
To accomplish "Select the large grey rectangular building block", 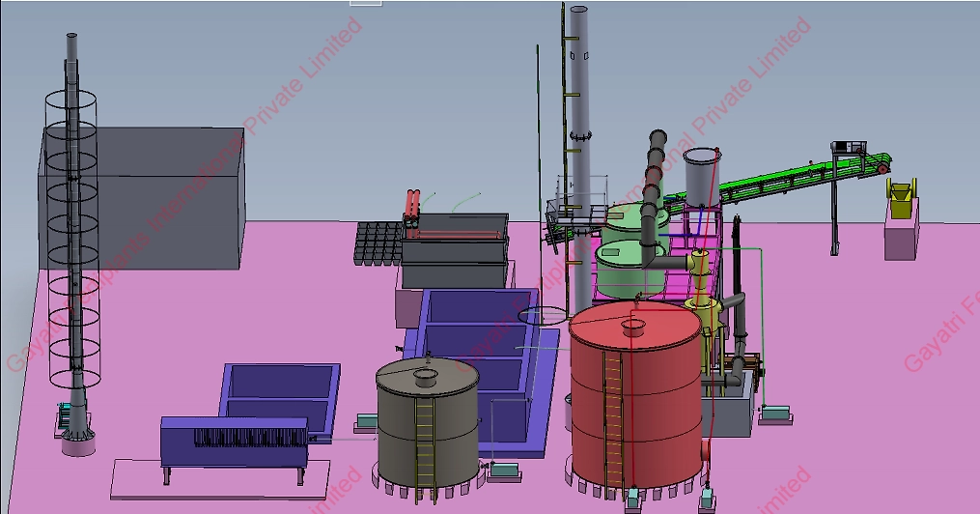I will pos(142,199).
